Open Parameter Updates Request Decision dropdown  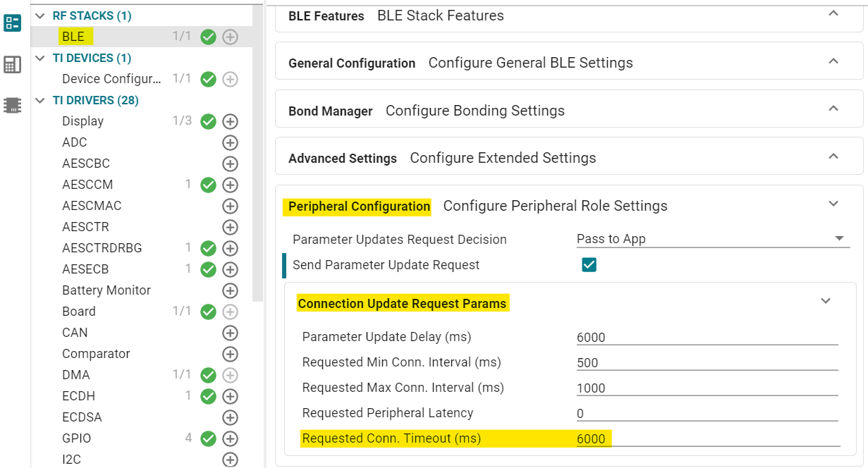712,239
